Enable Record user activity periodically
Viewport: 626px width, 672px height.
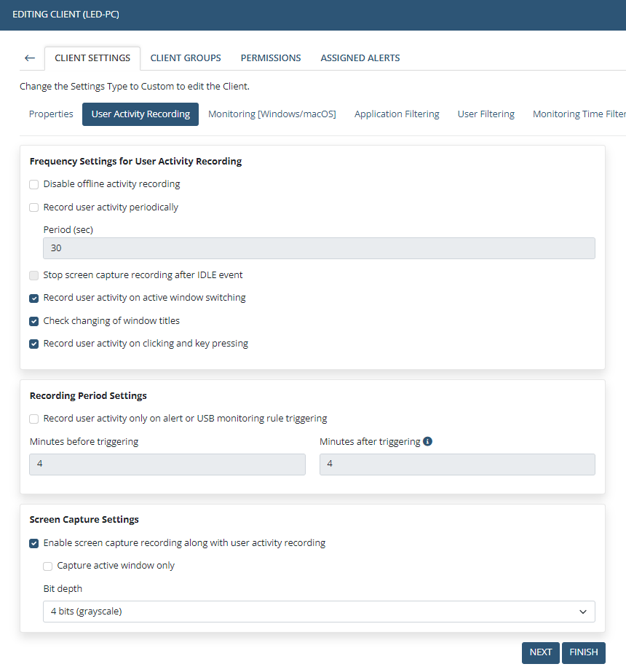pos(34,207)
